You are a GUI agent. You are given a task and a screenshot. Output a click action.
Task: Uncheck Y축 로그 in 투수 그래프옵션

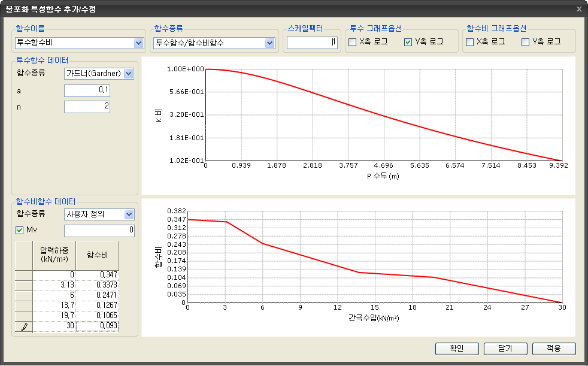408,42
